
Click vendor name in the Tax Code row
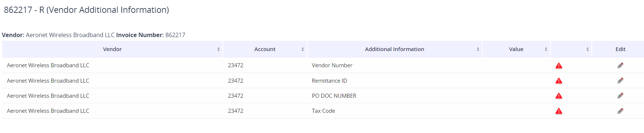click(x=48, y=111)
